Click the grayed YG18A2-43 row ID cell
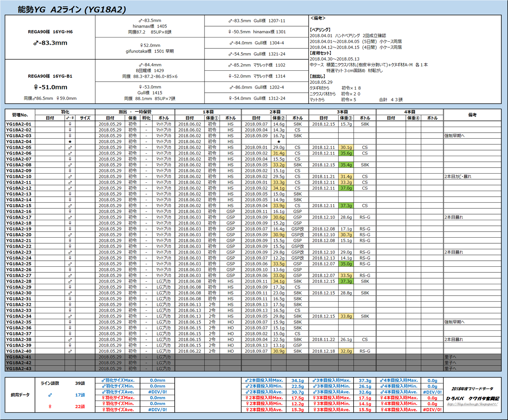Viewport: 508px width, 420px height. (20, 369)
